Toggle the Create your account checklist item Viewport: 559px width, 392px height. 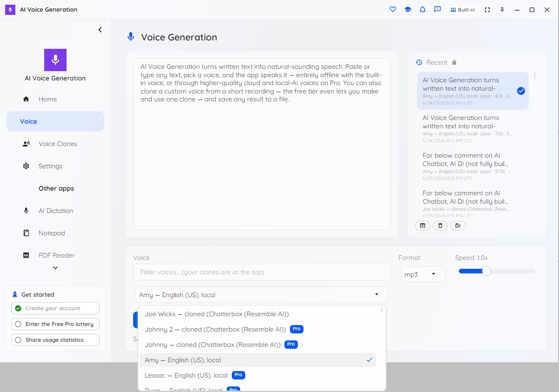(x=55, y=308)
